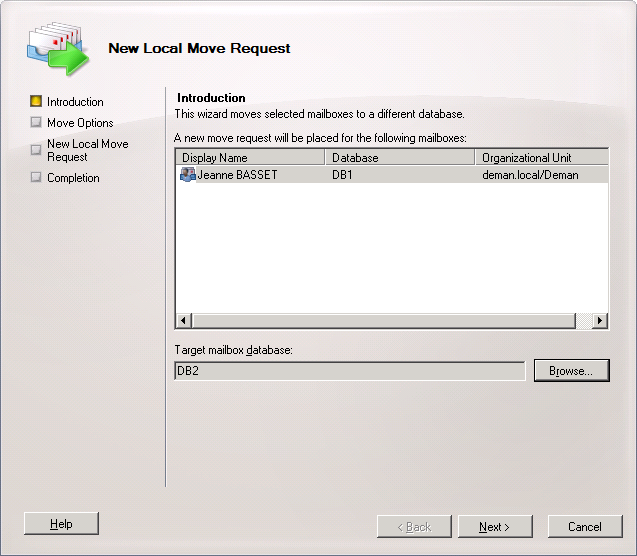Click the horizontal scrollbar left arrow
The height and width of the screenshot is (556, 637).
point(184,320)
